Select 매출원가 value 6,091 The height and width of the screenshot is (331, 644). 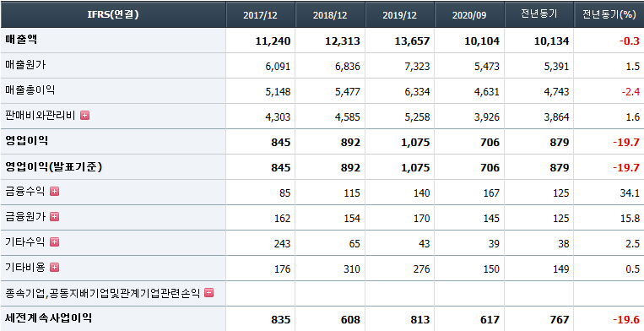pyautogui.click(x=278, y=66)
